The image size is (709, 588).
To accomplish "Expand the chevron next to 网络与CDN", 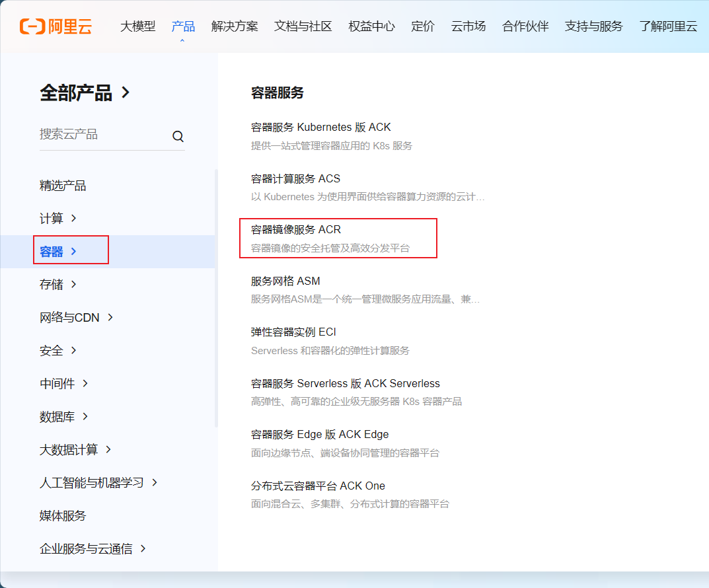I will coord(110,317).
